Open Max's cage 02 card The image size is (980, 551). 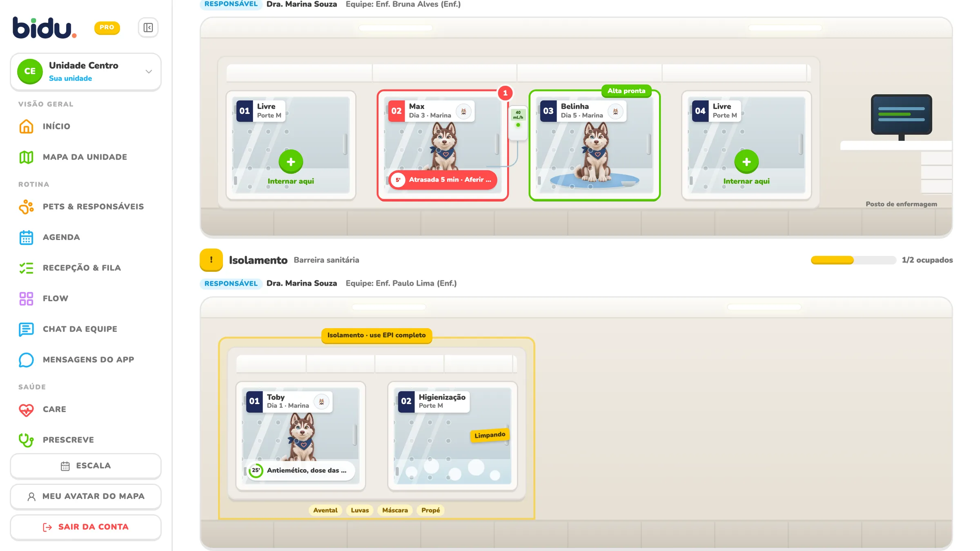(x=443, y=145)
